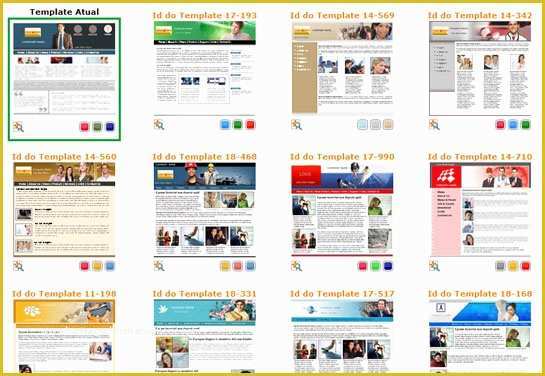Apply the gray-blue variant of Template 14-710

pos(500,266)
